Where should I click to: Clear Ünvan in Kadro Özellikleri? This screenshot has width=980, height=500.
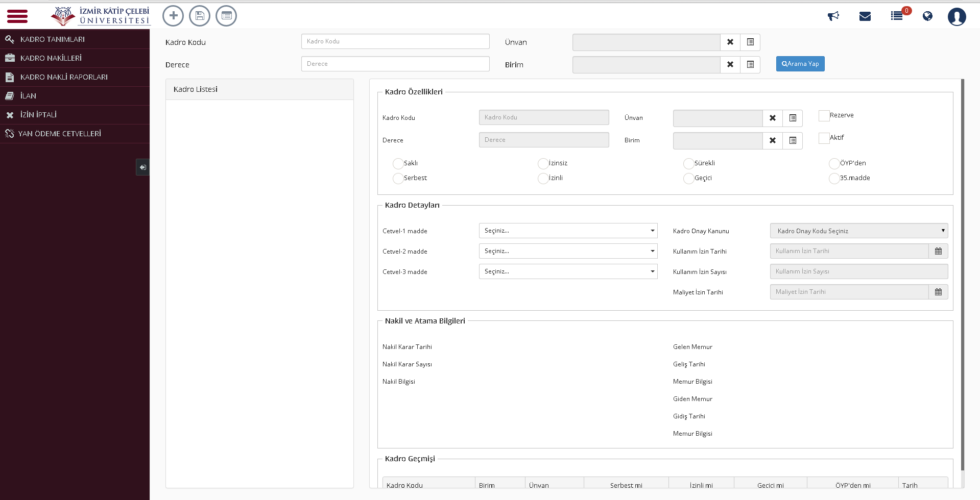(x=773, y=118)
